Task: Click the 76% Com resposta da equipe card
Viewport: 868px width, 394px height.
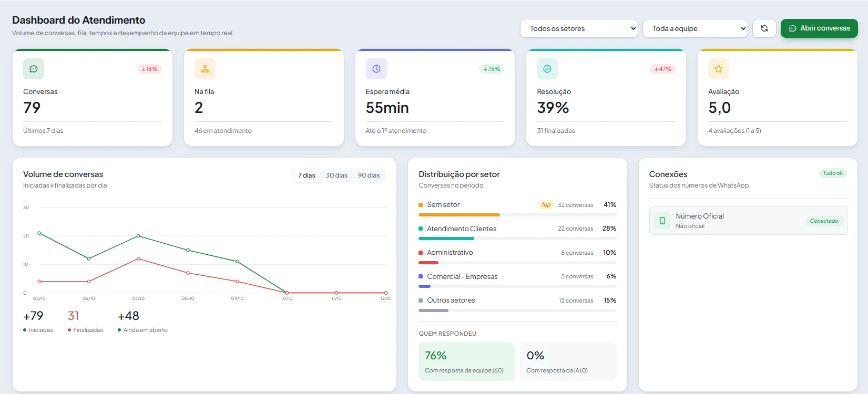Action: (466, 361)
